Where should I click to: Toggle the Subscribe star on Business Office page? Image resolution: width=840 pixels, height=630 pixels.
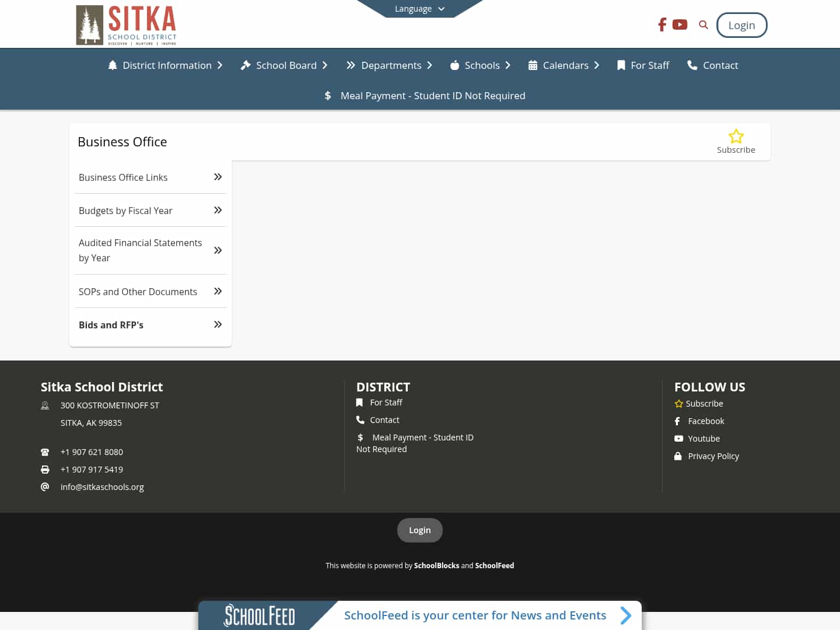pyautogui.click(x=736, y=136)
